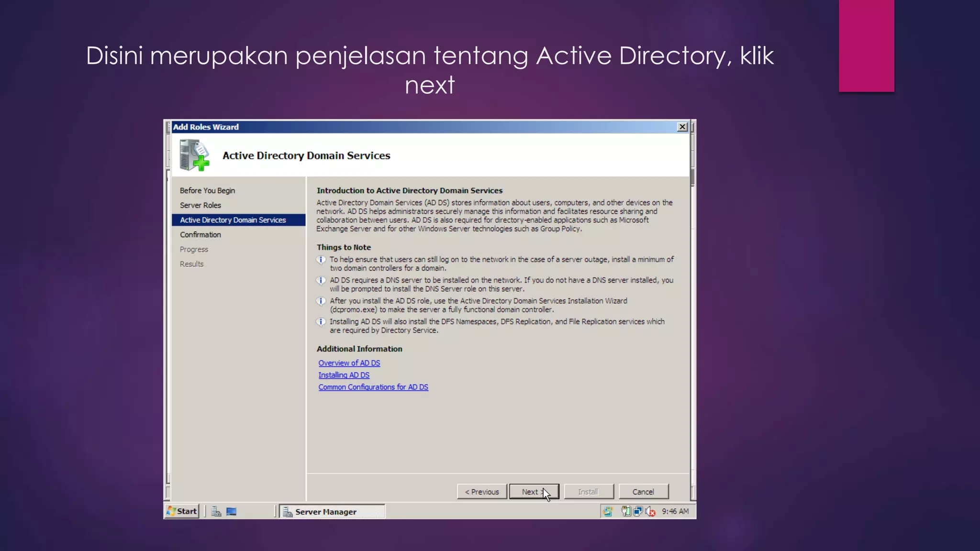Screen dimensions: 980x551
Task: Click the Things to Note heading
Action: [344, 247]
